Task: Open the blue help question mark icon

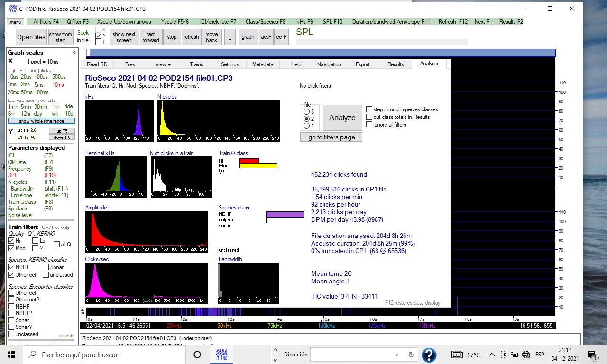Action: (429, 355)
